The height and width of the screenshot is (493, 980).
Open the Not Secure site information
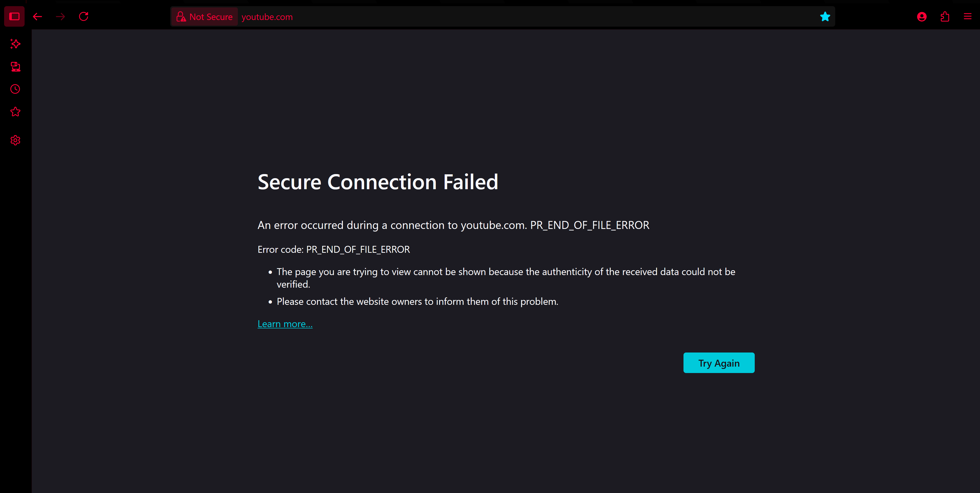point(205,17)
